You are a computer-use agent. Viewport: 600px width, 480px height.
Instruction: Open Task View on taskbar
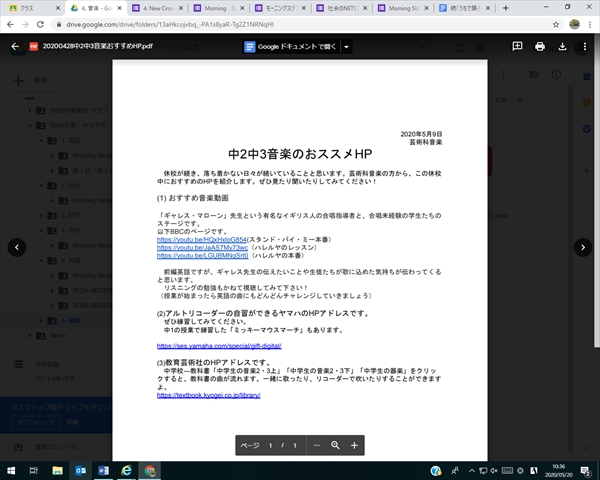(34, 471)
